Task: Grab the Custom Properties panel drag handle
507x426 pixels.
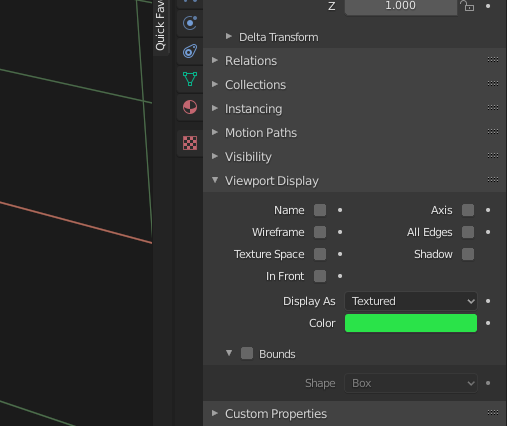Action: (493, 413)
